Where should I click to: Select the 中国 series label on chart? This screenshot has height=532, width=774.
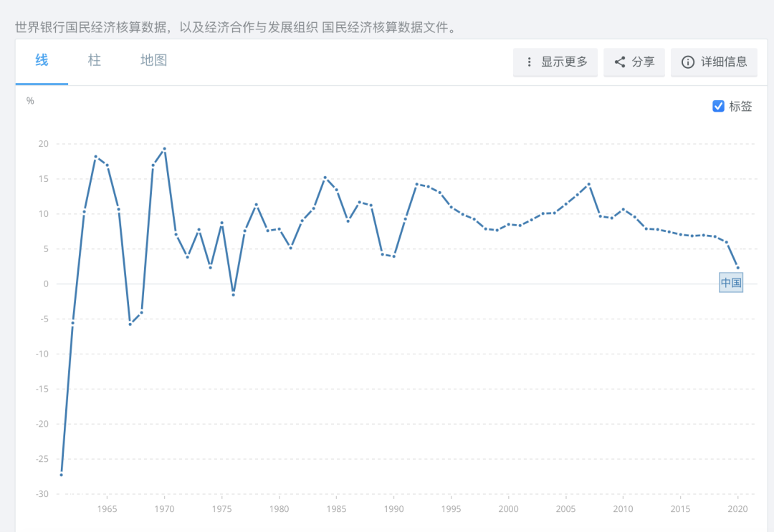coord(731,283)
